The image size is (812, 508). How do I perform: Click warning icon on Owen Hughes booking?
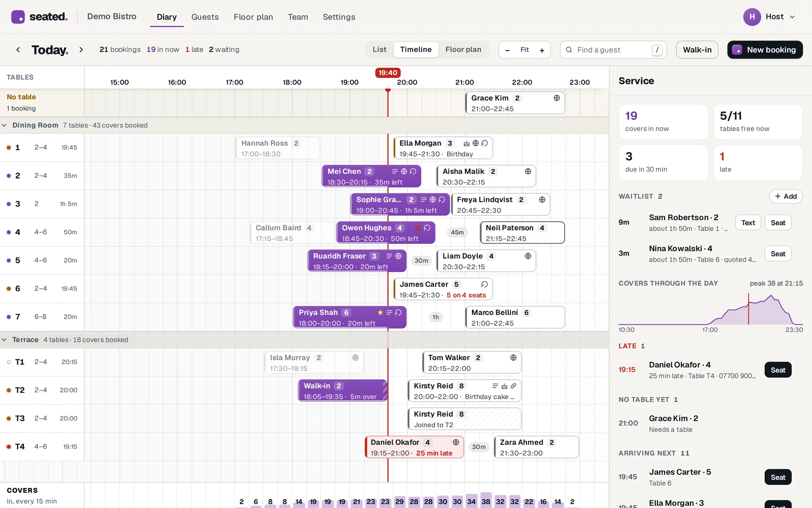(x=418, y=228)
